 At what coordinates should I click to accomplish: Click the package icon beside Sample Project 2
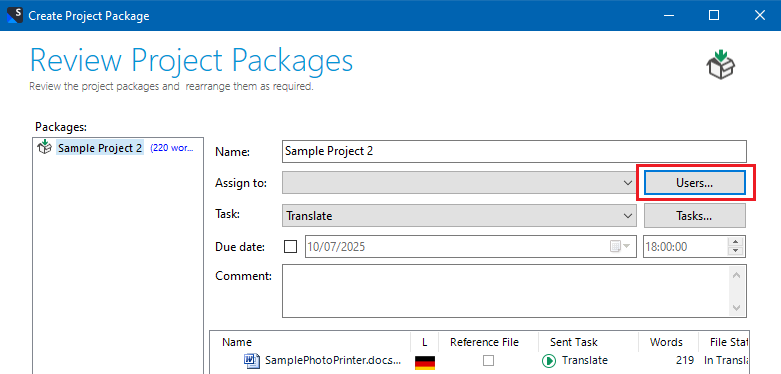(44, 147)
